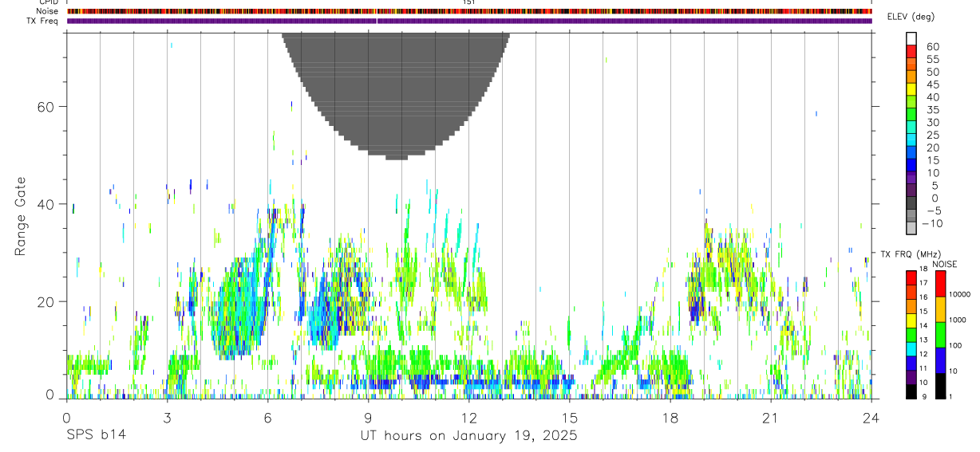Click the ELEV legend value 45
Image resolution: width=980 pixels, height=452 pixels.
(x=932, y=85)
